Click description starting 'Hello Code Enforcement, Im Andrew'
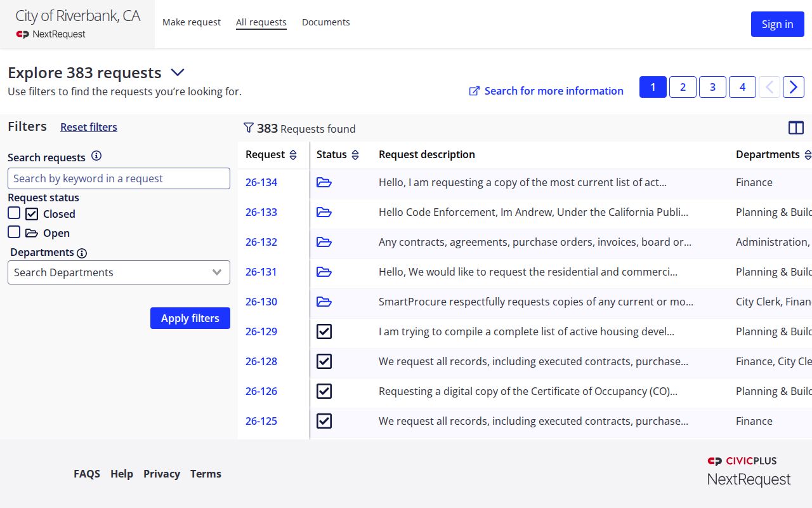This screenshot has height=508, width=812. (x=534, y=212)
